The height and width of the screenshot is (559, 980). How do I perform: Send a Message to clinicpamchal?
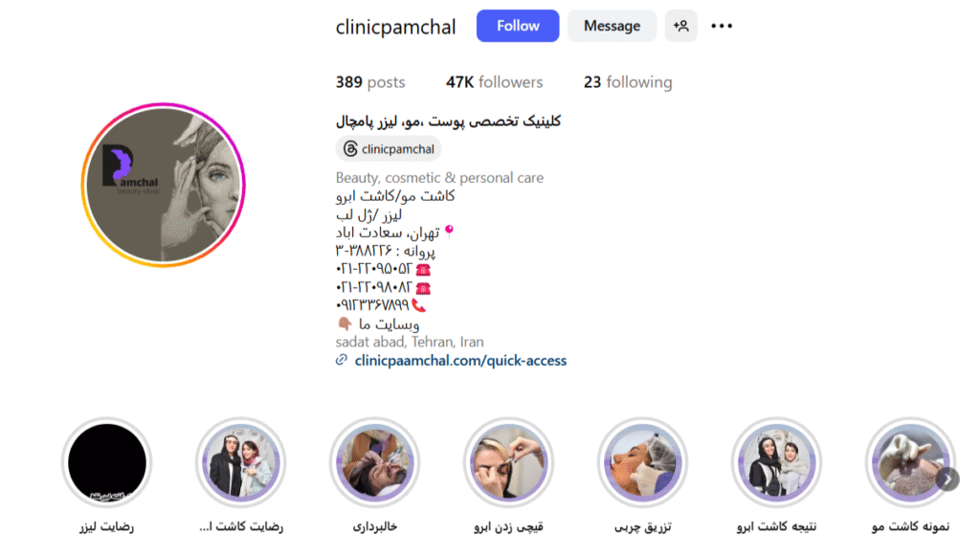(612, 26)
